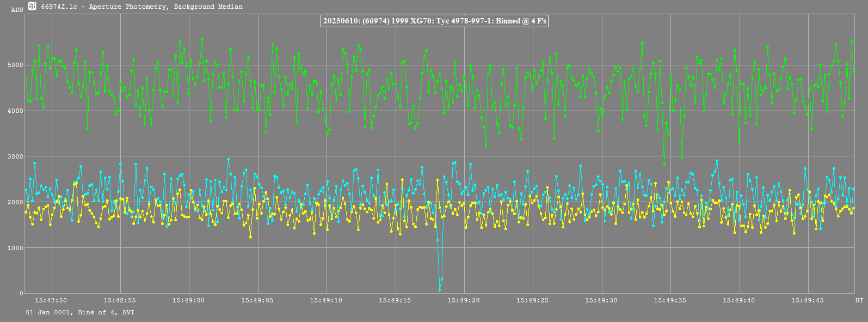The height and width of the screenshot is (322, 868).
Task: Select the 15:49:00 time axis label
Action: (x=189, y=300)
